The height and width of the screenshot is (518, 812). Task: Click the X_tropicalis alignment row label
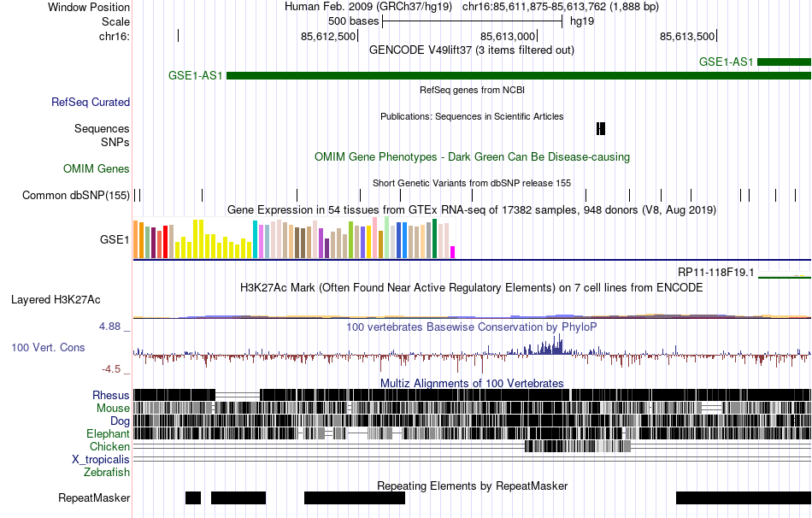101,460
